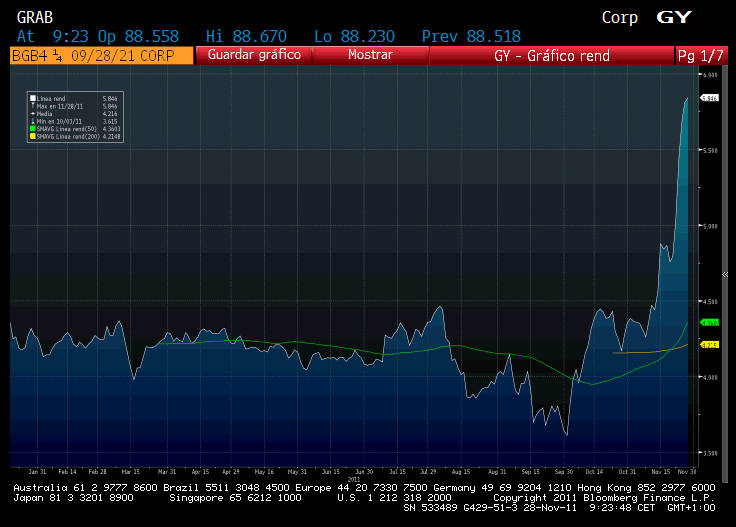The height and width of the screenshot is (527, 736).
Task: Click the 'Copyright 2011 Bloomberg Finance L.P.' footer text
Action: click(604, 498)
